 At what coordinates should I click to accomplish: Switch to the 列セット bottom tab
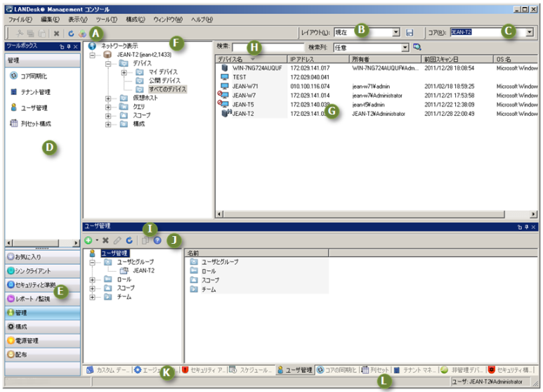click(x=375, y=370)
